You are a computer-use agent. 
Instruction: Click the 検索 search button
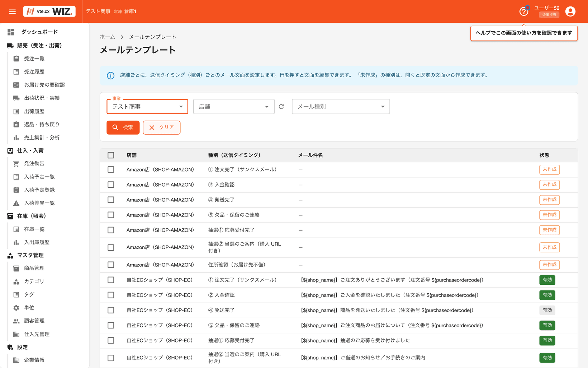click(123, 127)
